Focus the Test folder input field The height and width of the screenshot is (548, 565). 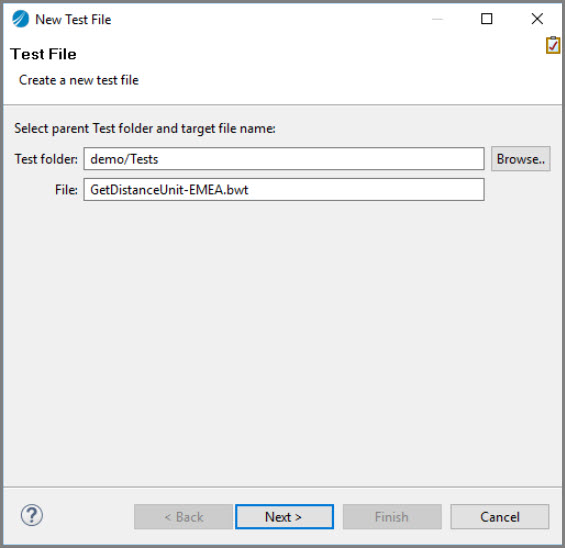284,159
